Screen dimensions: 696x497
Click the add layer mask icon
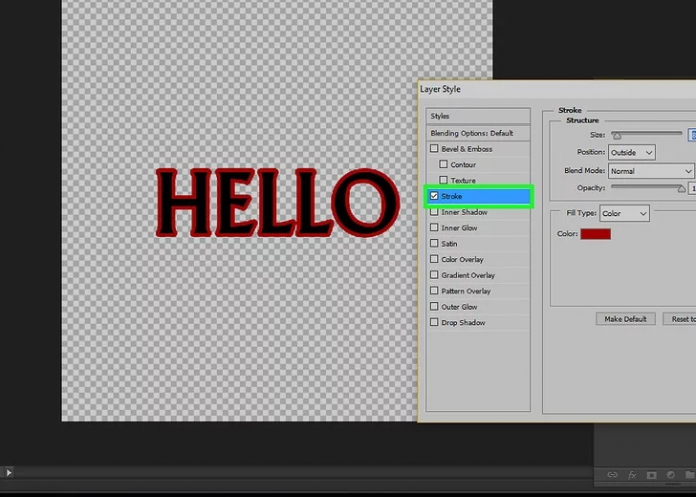[x=651, y=475]
